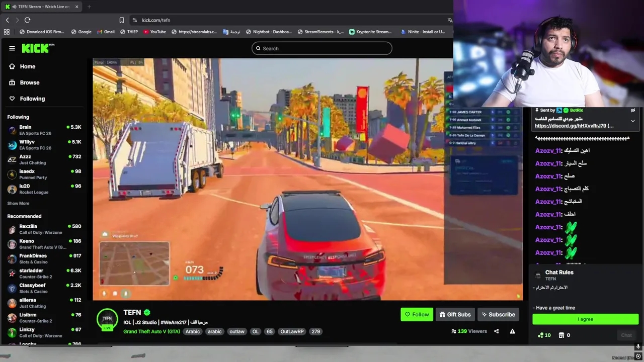This screenshot has width=644, height=362.
Task: Open the Kick hamburger menu
Action: [12, 48]
